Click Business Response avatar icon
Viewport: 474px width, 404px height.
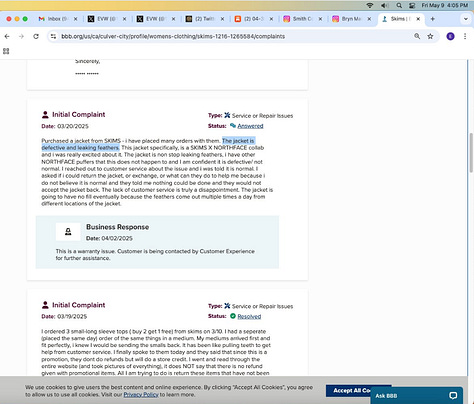point(68,232)
